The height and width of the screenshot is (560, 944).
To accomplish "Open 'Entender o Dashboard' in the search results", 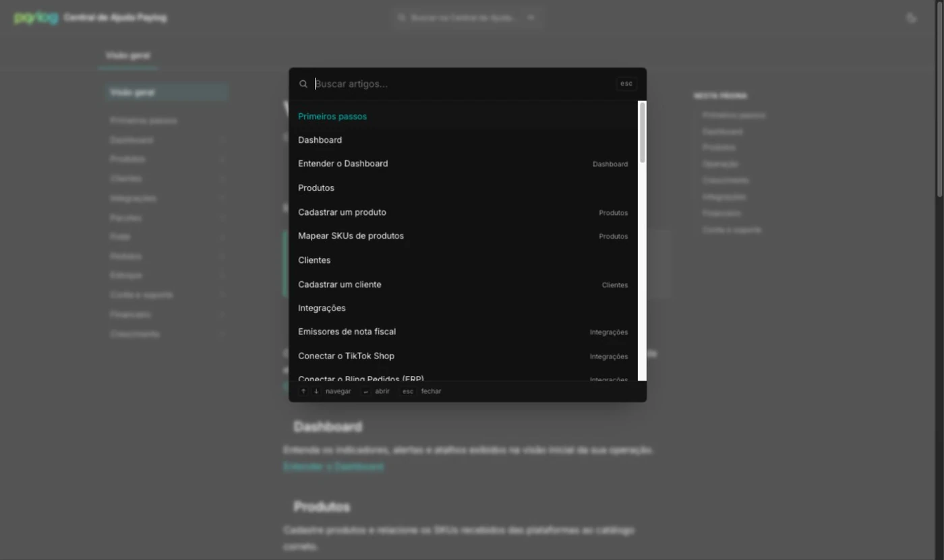I will (463, 164).
